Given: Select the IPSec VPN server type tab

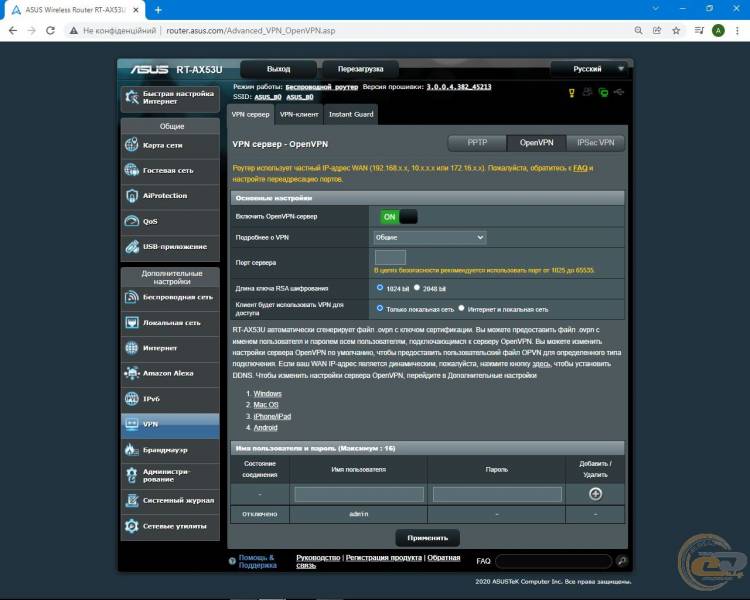Looking at the screenshot, I should coord(596,143).
